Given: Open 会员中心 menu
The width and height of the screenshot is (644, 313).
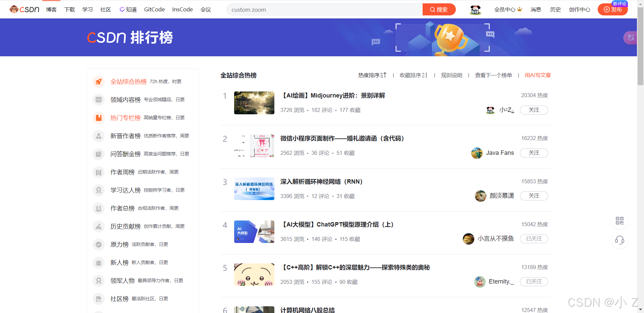Looking at the screenshot, I should coord(508,9).
